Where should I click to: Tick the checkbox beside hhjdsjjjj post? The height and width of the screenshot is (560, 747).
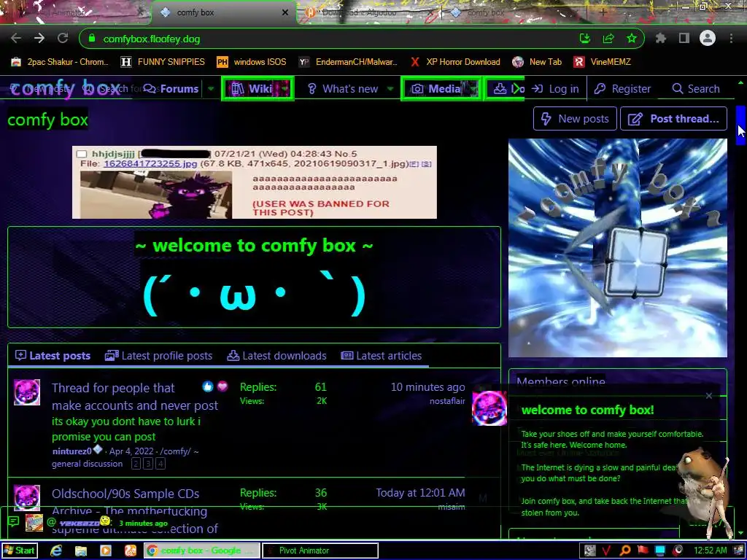(82, 154)
